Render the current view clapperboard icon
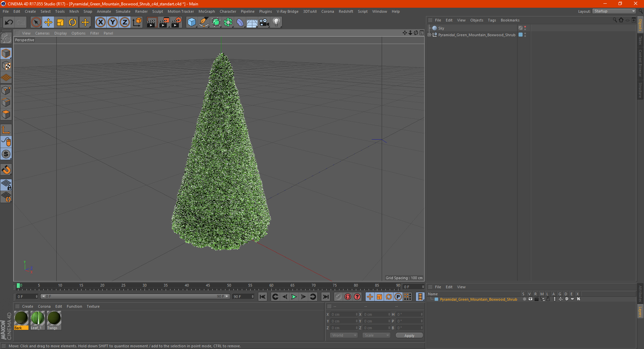644x349 pixels. [152, 22]
